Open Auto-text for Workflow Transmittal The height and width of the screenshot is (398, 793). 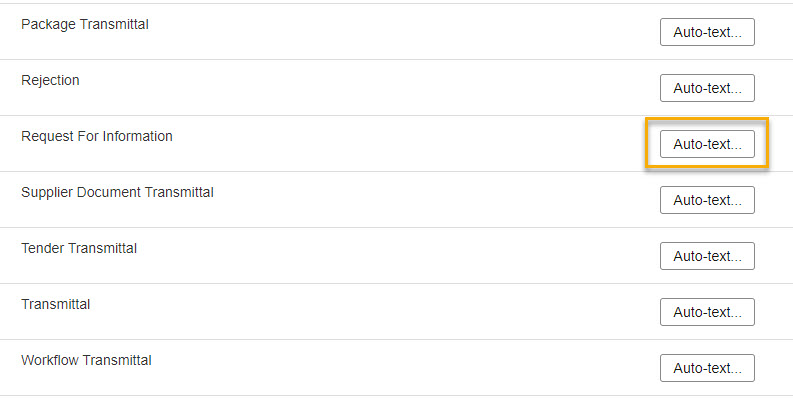707,368
